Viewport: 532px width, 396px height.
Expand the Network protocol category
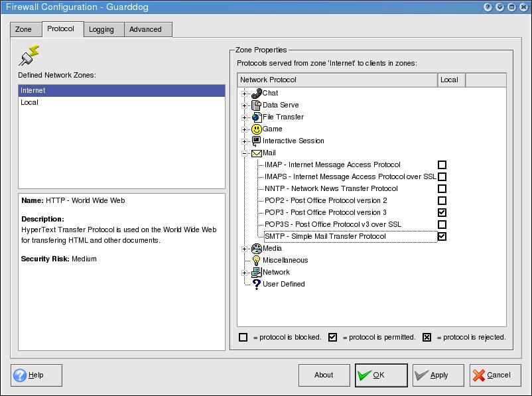coord(245,273)
